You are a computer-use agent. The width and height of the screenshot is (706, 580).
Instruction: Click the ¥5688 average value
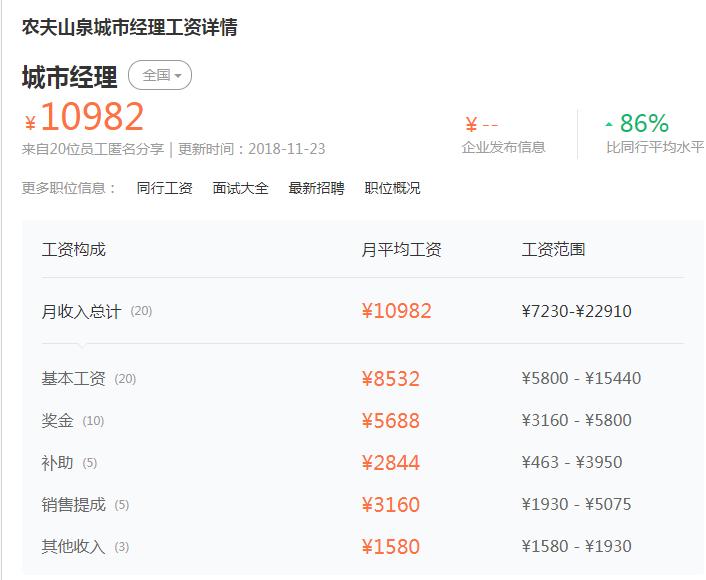tap(390, 421)
